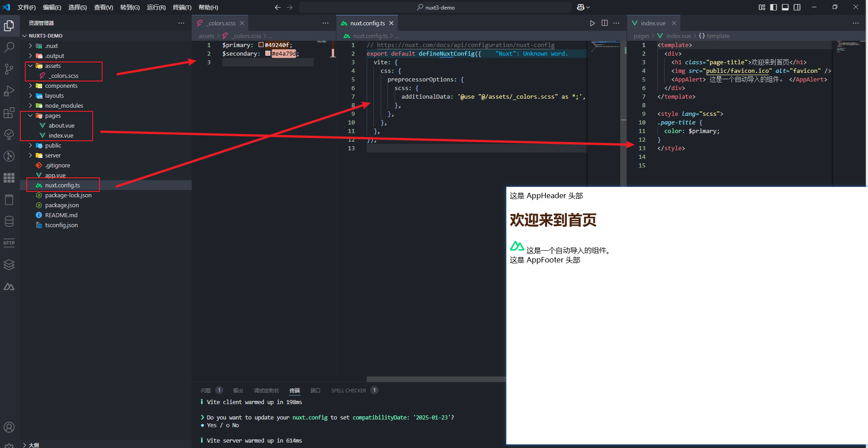This screenshot has width=868, height=448.
Task: Switch to the 问题 panel tab
Action: pos(206,391)
